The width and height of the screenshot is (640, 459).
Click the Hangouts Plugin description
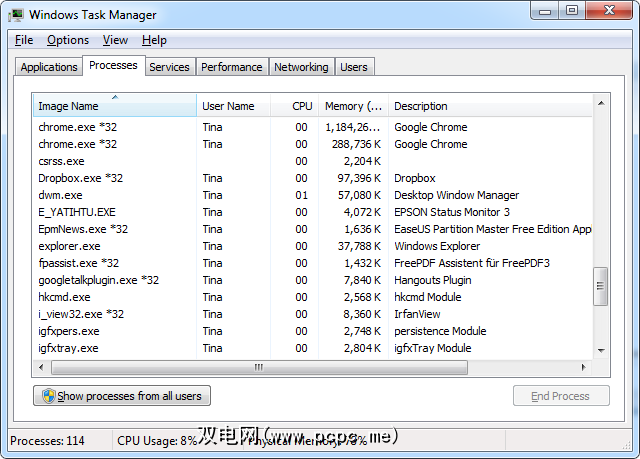(433, 280)
